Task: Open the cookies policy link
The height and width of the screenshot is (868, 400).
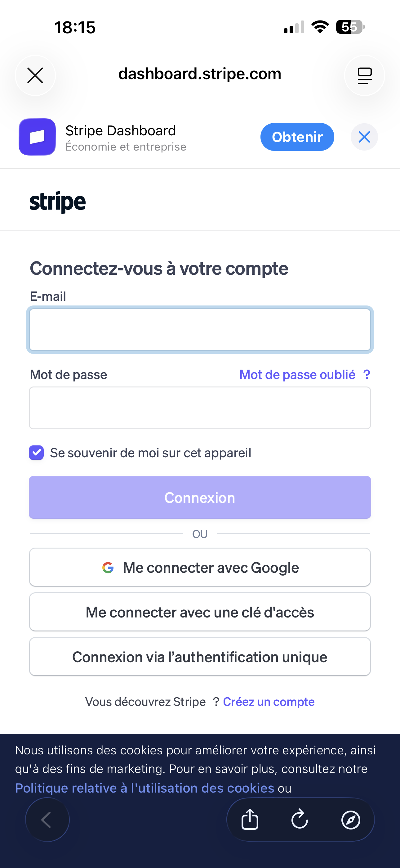Action: (x=145, y=788)
